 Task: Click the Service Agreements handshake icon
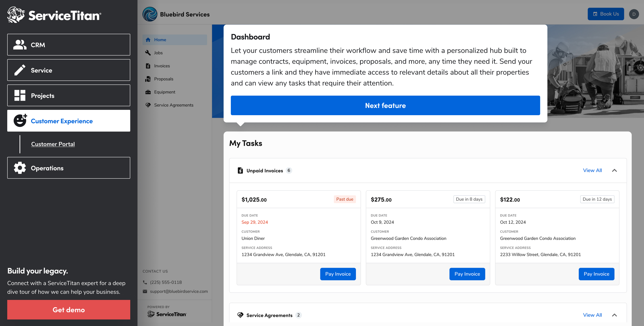(x=148, y=105)
